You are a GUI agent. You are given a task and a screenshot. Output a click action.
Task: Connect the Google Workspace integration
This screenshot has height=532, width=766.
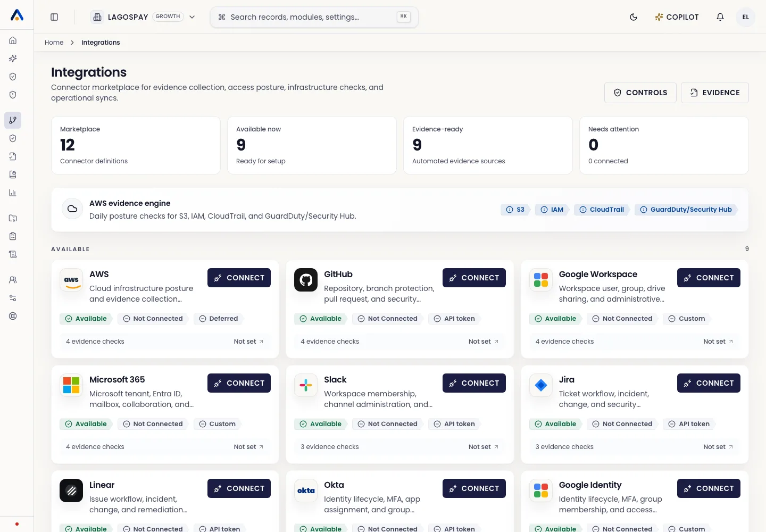709,278
